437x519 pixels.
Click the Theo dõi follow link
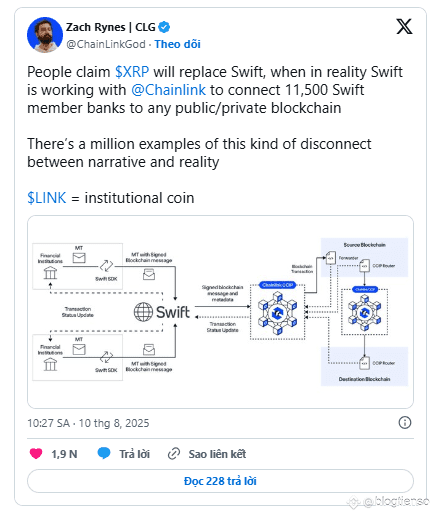pos(177,44)
